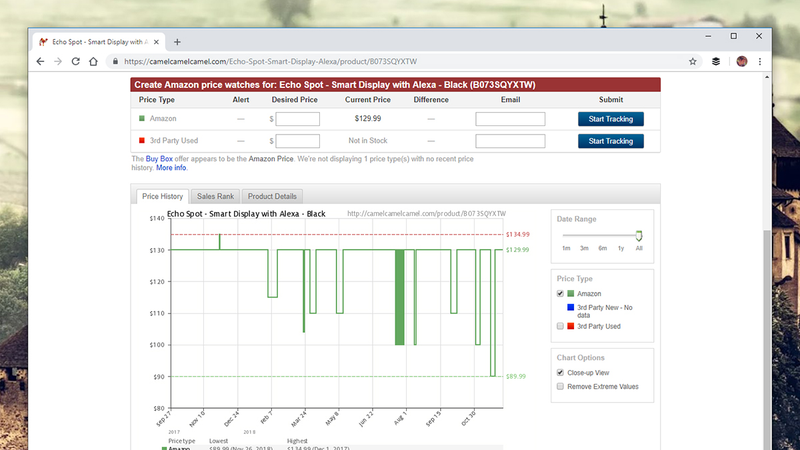Start Tracking the Amazon price

[x=611, y=119]
